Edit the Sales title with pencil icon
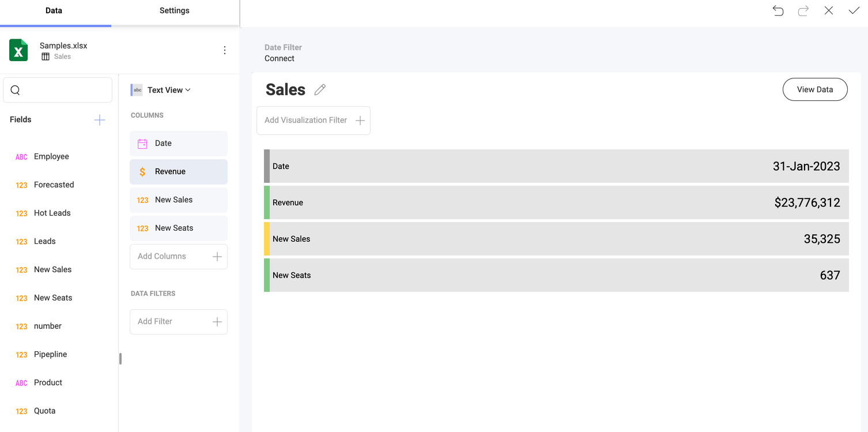Viewport: 868px width, 432px height. [320, 89]
